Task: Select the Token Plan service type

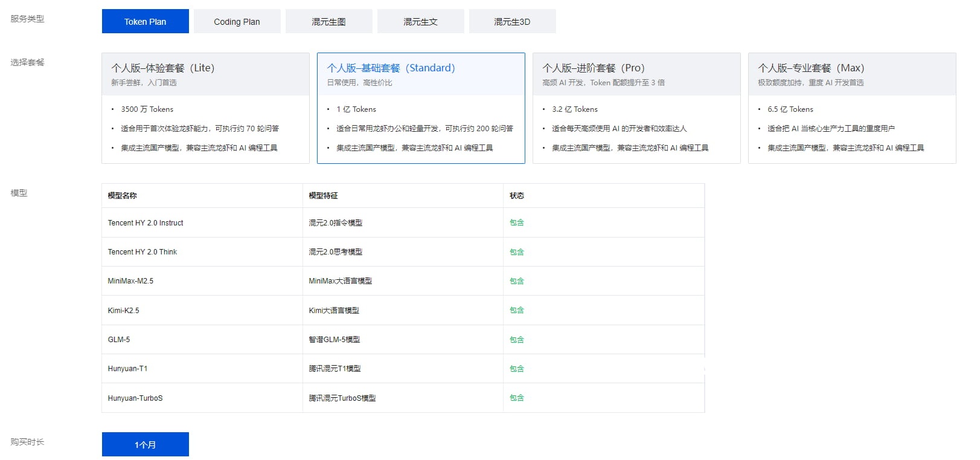Action: 145,22
